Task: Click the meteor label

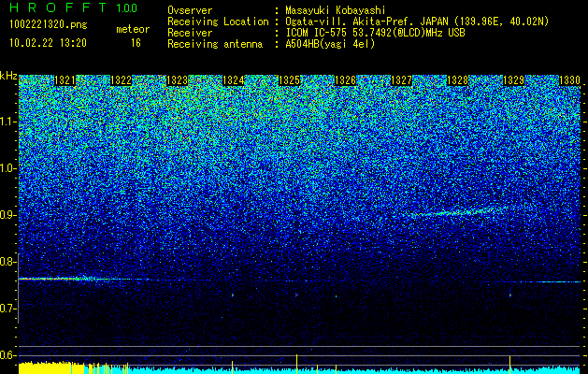Action: pos(133,29)
